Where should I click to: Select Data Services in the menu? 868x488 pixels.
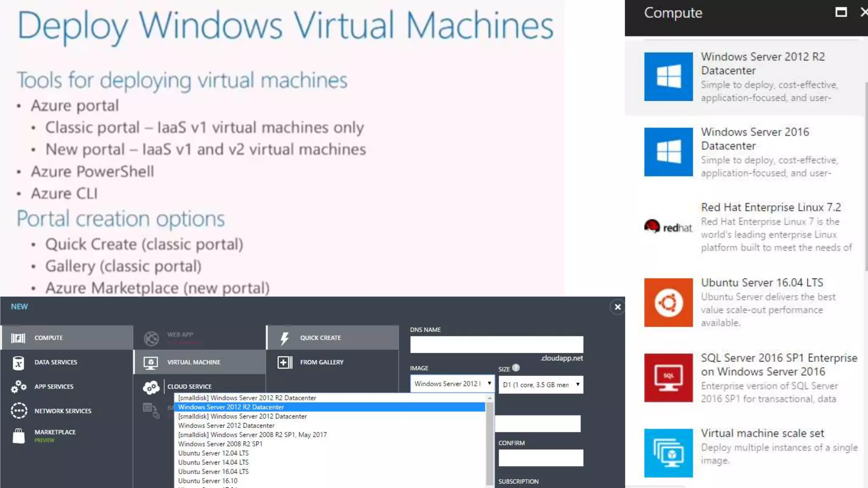56,362
